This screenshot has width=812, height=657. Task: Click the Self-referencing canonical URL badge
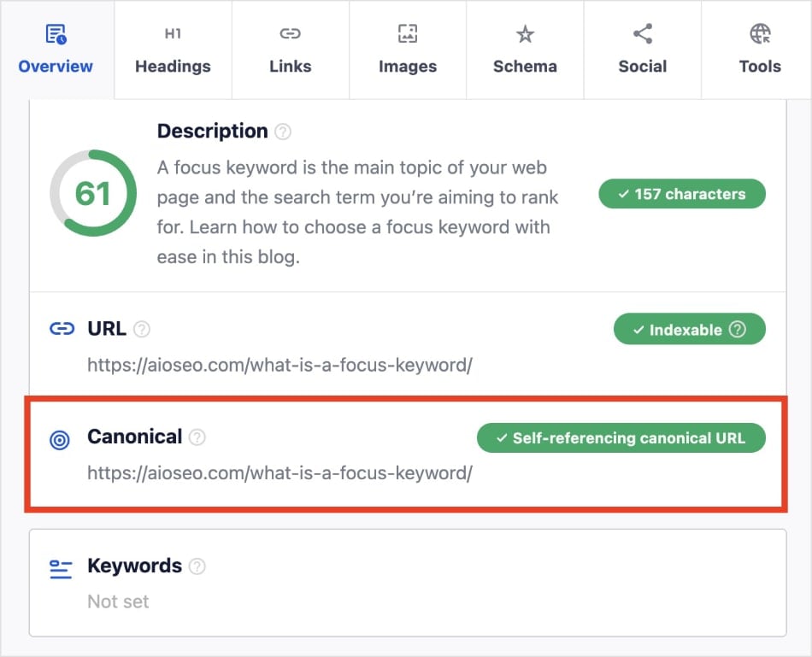(621, 438)
